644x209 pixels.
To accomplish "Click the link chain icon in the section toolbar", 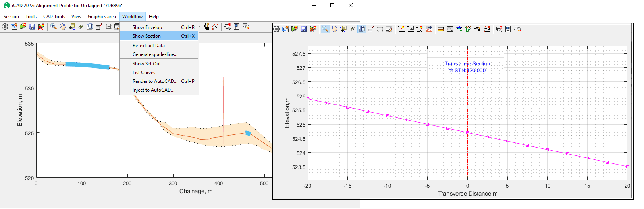I will [352, 29].
